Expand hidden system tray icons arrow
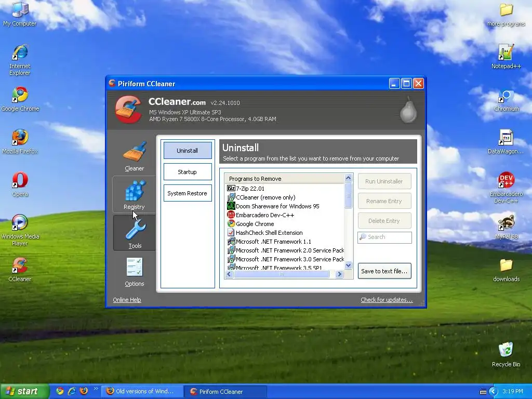 click(x=493, y=392)
